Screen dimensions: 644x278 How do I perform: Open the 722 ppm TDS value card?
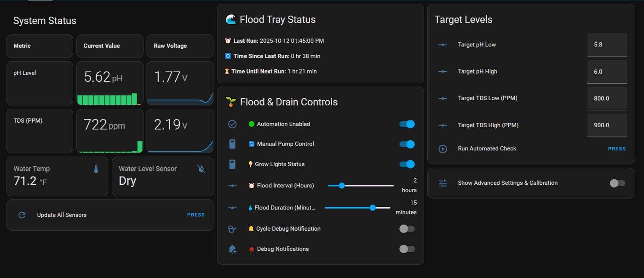coord(110,131)
